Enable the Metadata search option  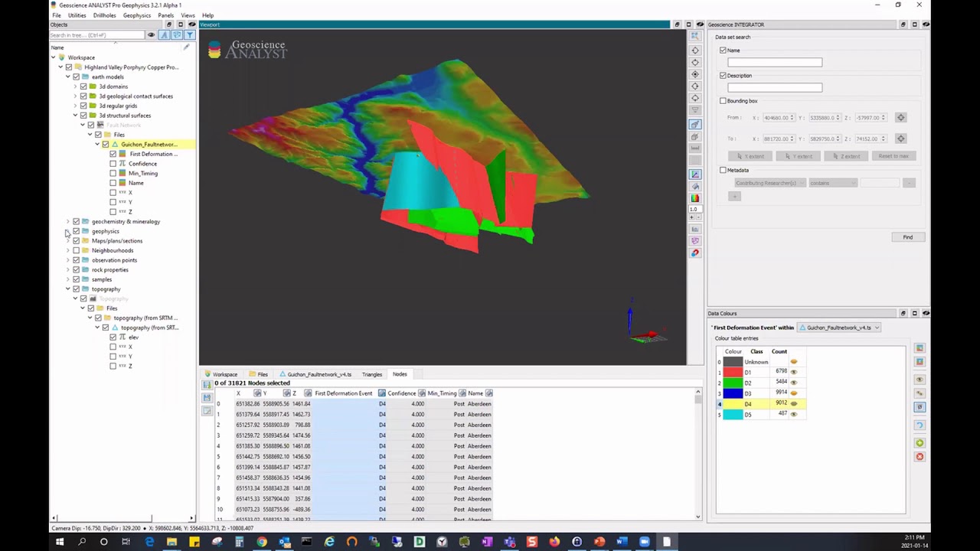(723, 170)
